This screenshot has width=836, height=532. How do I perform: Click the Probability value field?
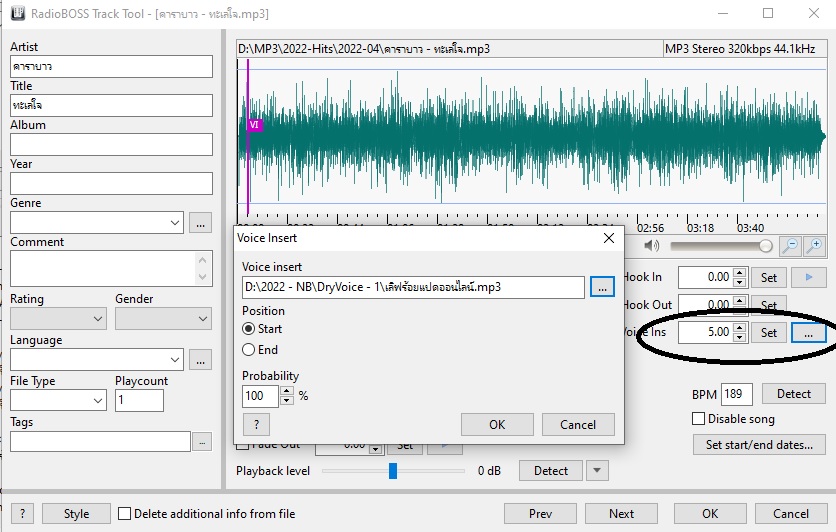(x=260, y=396)
